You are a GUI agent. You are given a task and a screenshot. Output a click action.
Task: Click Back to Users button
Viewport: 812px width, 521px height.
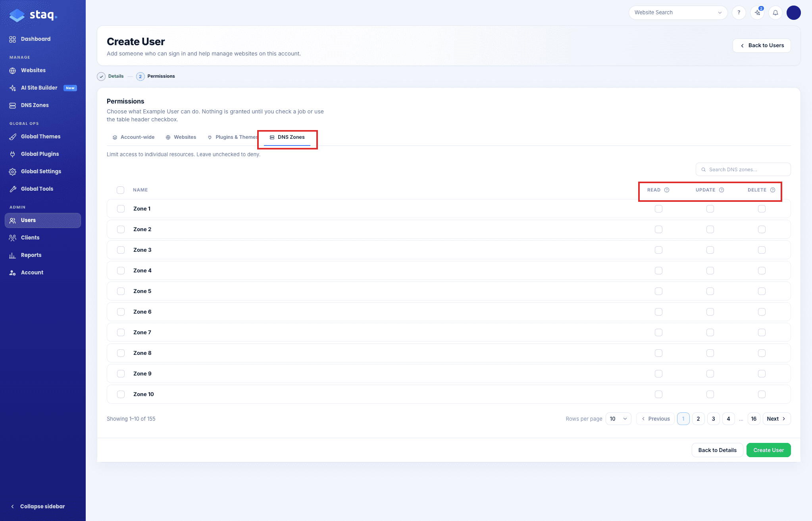[x=762, y=46]
